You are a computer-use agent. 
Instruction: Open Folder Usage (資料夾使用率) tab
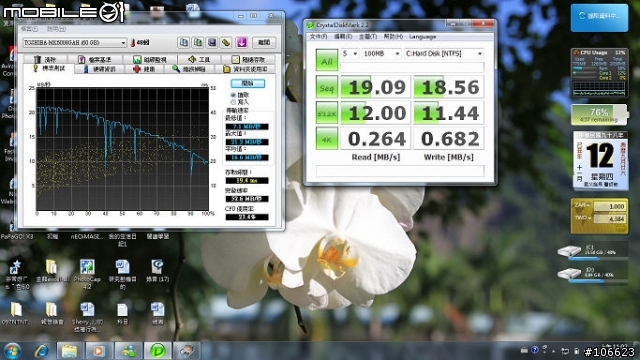coord(246,69)
